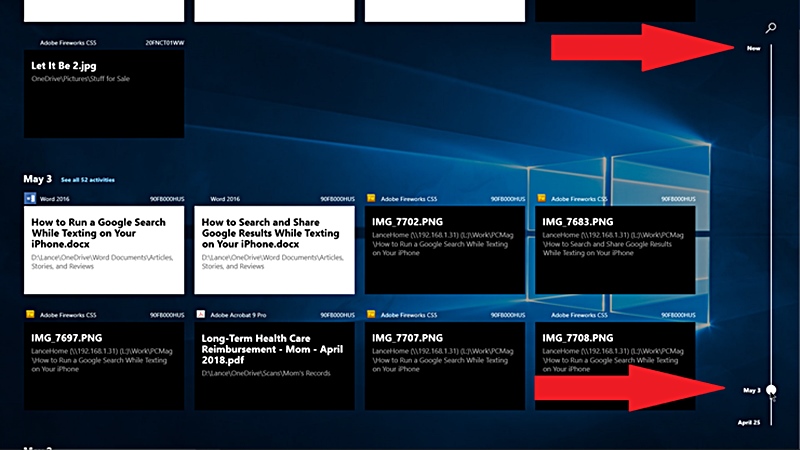Click the Adobe Acrobat icon above the Health Care PDF
This screenshot has height=450, width=800.
(201, 313)
